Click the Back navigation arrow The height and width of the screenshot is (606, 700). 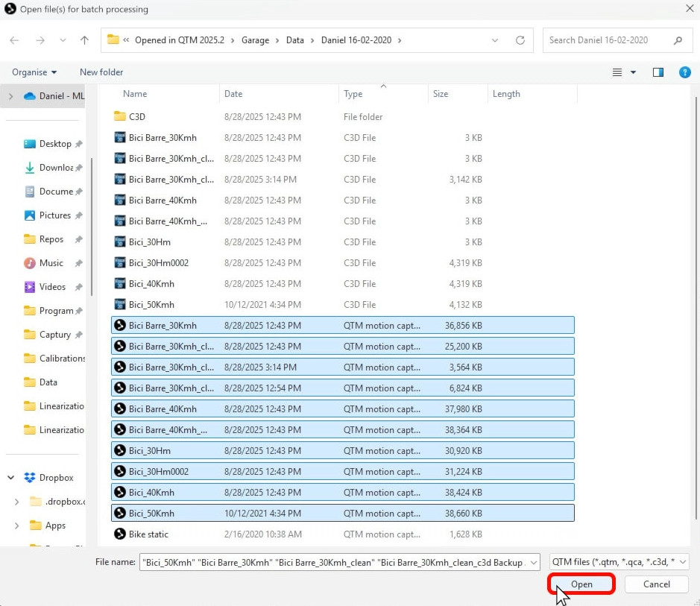(15, 40)
